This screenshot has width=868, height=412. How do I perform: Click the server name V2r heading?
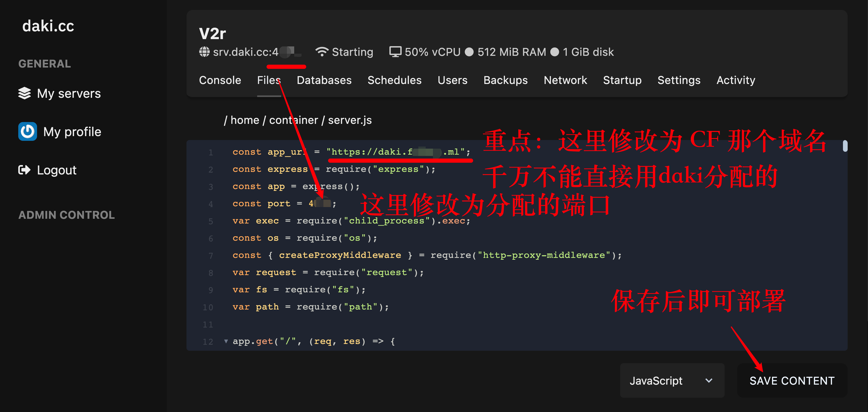pyautogui.click(x=212, y=33)
